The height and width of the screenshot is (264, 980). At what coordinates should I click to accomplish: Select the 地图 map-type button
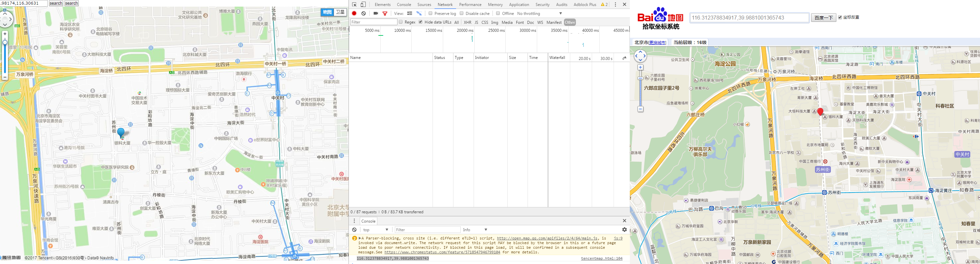point(327,12)
